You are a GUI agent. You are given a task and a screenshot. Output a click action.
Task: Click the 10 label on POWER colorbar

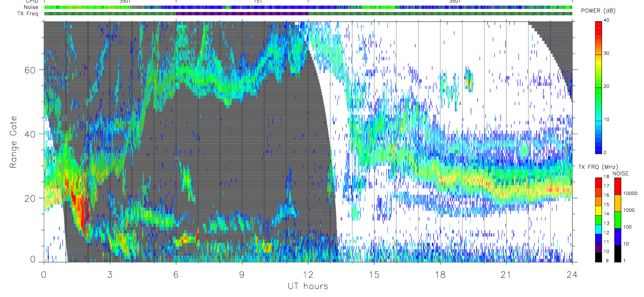coord(606,119)
